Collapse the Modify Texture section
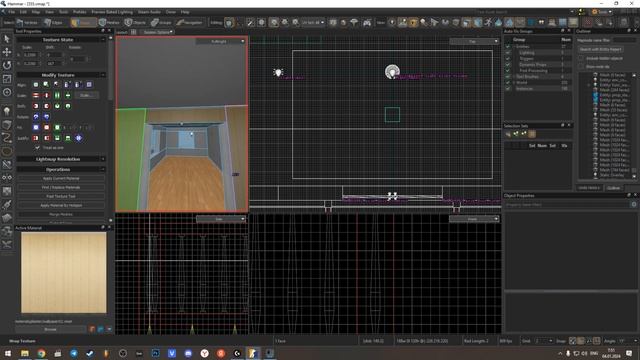This screenshot has height=360, width=640. [102, 75]
